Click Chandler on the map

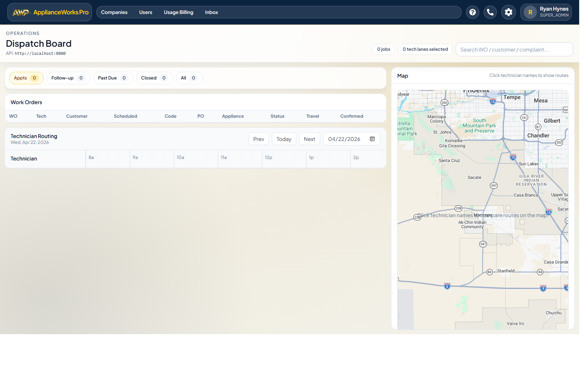click(x=538, y=135)
